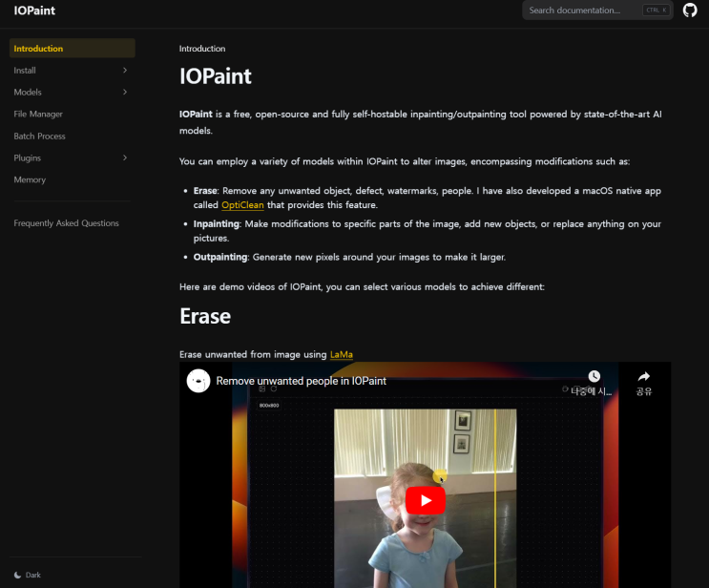Click the Erase section heading
The image size is (709, 588).
[x=205, y=316]
